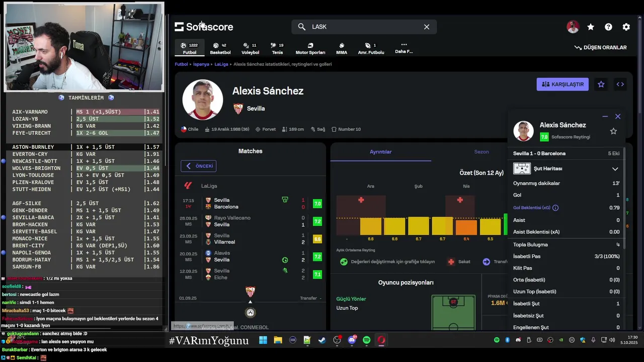The width and height of the screenshot is (644, 362).
Task: Click the Ara month rating bar
Action: coord(371,226)
